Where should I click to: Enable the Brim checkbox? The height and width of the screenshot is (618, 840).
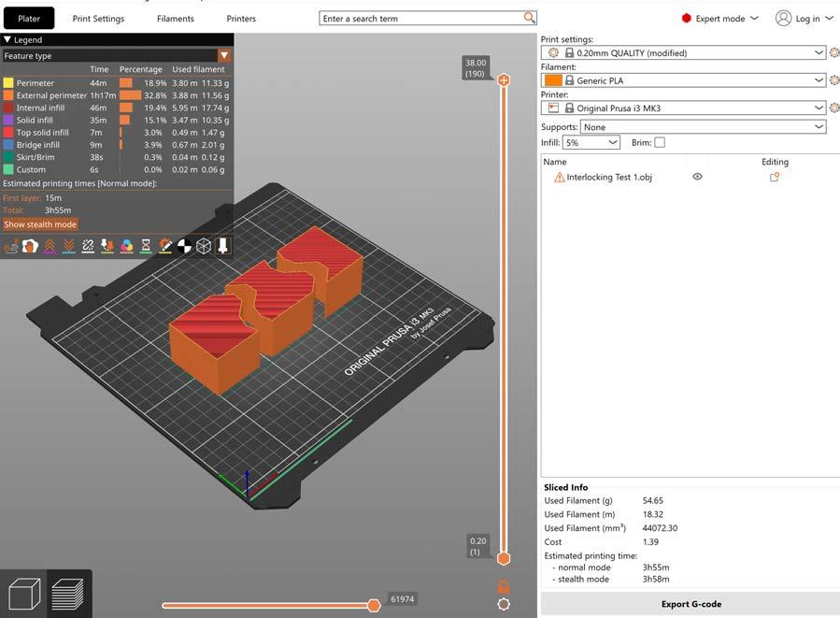click(x=660, y=142)
